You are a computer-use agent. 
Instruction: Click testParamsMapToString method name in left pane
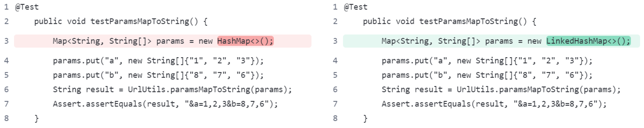(140, 21)
